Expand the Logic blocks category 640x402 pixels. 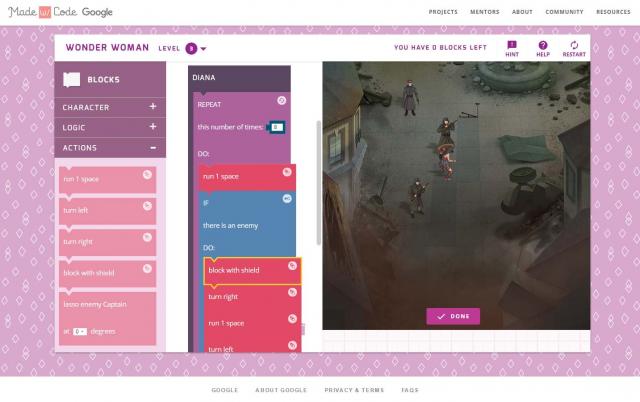coord(153,127)
